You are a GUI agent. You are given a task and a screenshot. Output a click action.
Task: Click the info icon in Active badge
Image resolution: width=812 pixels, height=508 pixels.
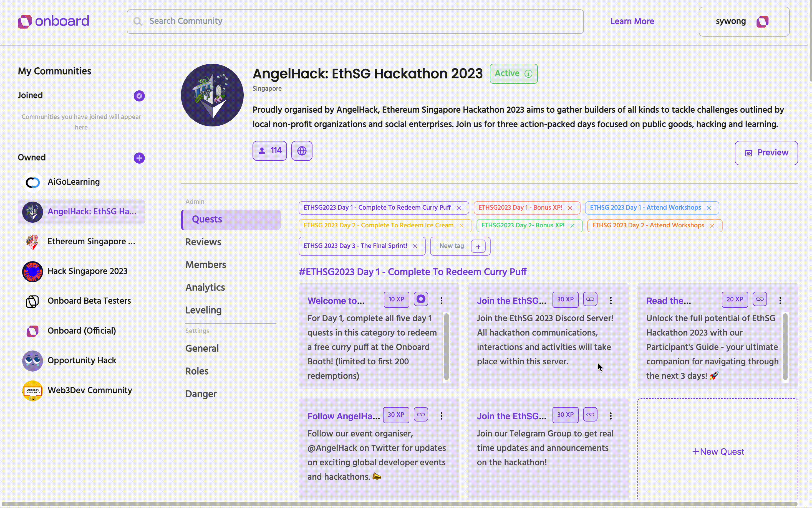[528, 73]
